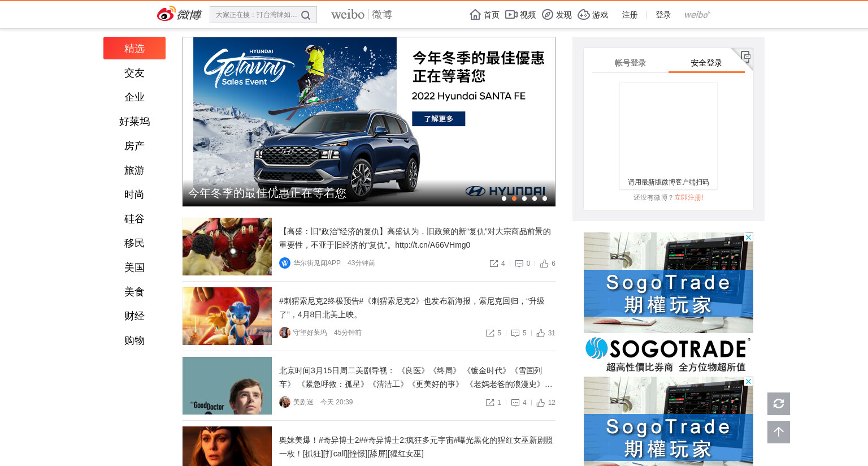Open 华尔街见闻APP author avatar
This screenshot has height=466, width=868.
pyautogui.click(x=285, y=263)
